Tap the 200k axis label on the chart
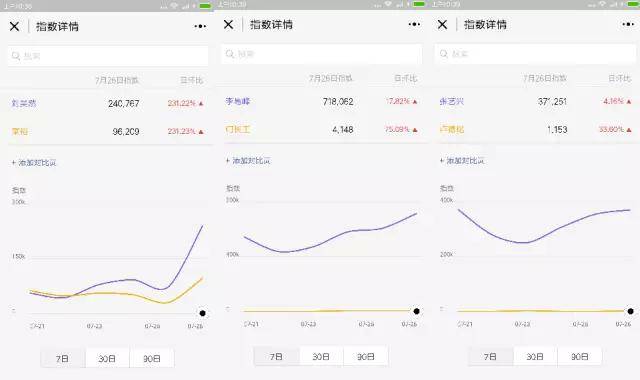640x380 pixels. (446, 254)
